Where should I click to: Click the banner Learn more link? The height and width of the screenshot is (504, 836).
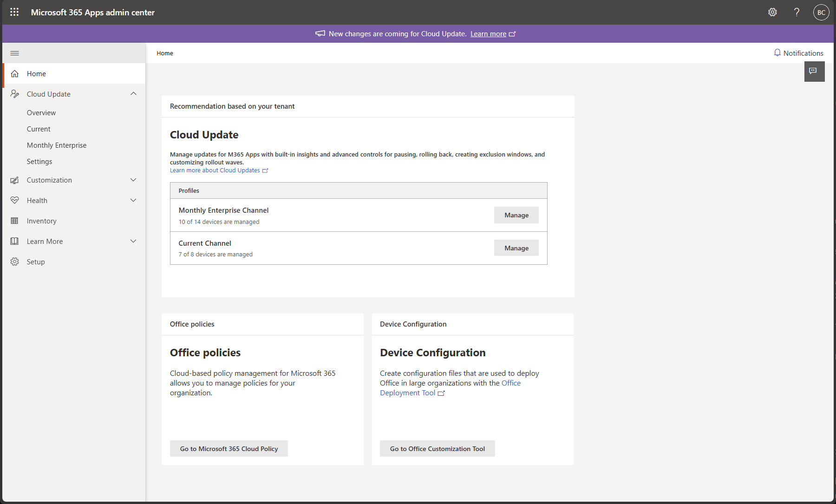click(488, 34)
